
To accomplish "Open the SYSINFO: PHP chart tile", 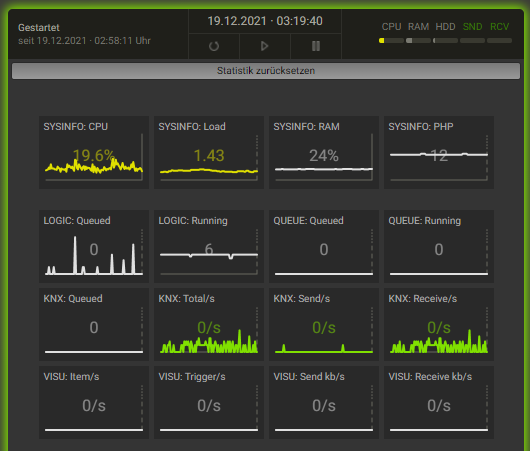I will coord(439,152).
